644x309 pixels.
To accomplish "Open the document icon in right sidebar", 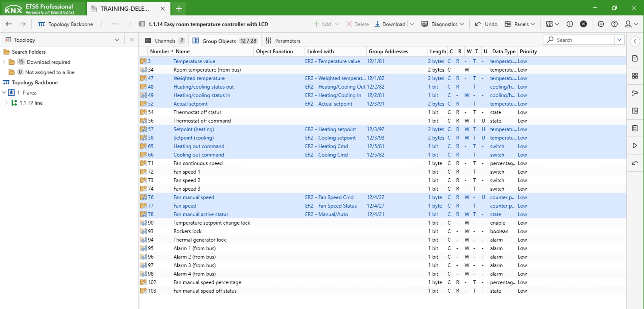I will tap(635, 58).
